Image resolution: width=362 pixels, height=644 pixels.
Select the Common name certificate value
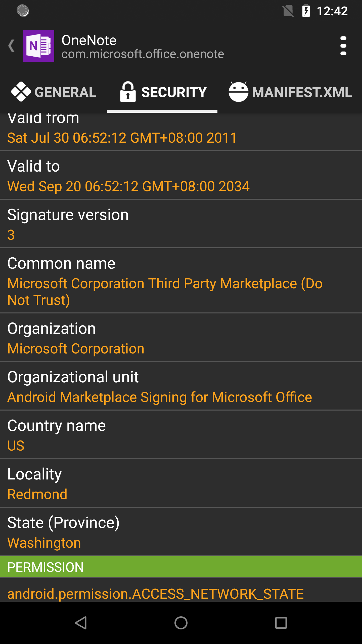(x=165, y=292)
